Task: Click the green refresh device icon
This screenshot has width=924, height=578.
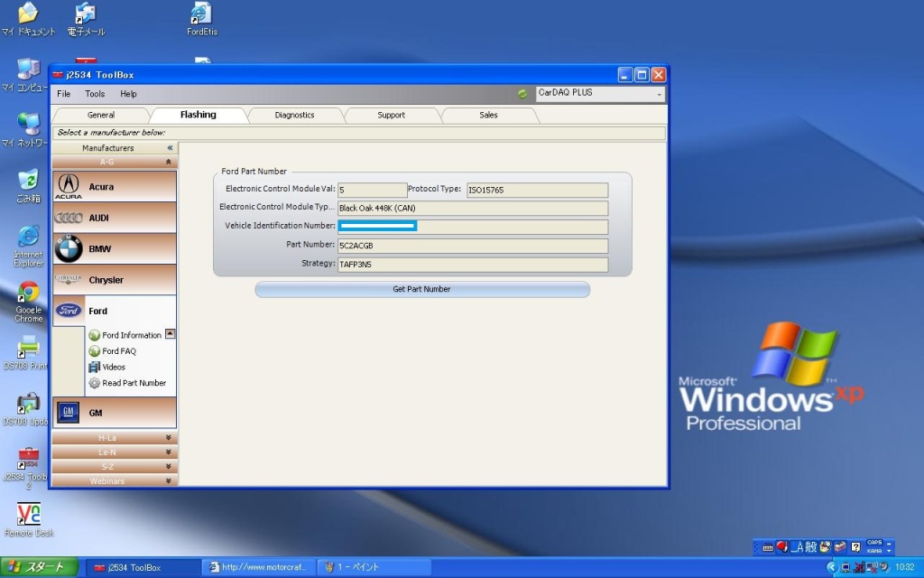Action: point(522,94)
